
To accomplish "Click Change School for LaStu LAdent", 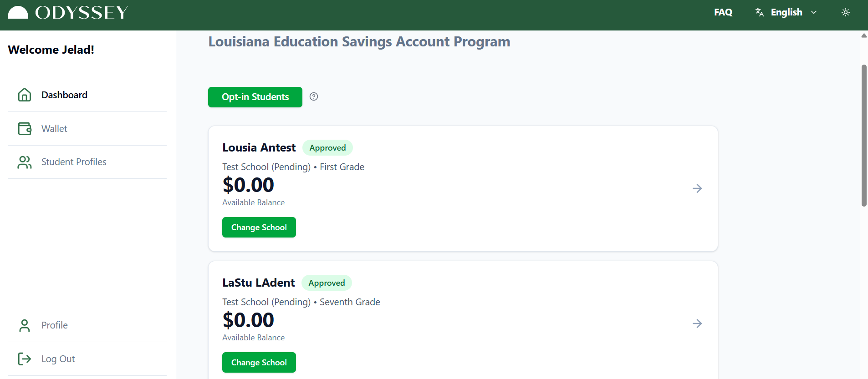I will (x=259, y=363).
